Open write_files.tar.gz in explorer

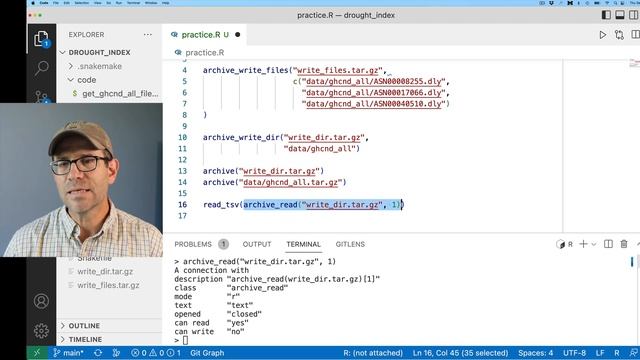(108, 285)
